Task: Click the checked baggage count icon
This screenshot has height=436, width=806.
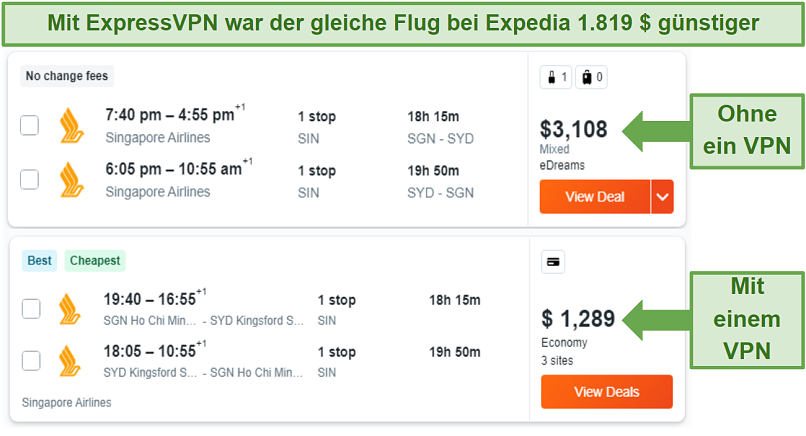Action: click(x=591, y=77)
